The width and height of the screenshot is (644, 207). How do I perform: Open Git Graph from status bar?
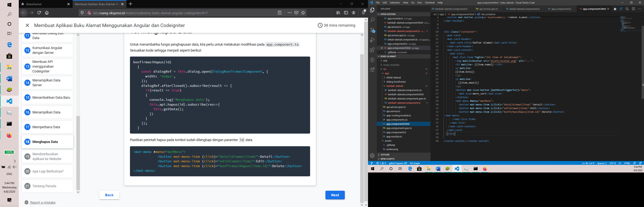pyautogui.click(x=415, y=163)
